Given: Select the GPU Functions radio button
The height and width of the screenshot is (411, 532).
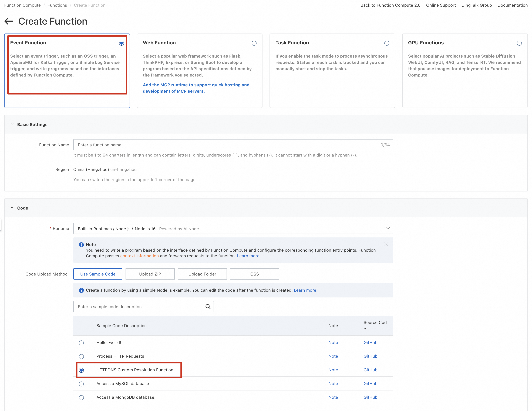Looking at the screenshot, I should pyautogui.click(x=519, y=43).
